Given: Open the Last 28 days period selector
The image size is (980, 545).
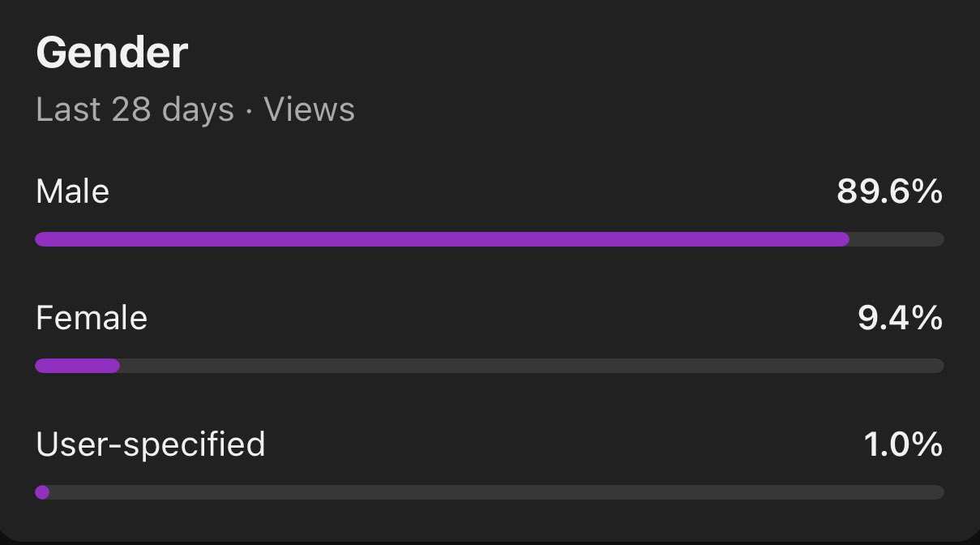Looking at the screenshot, I should [x=135, y=109].
